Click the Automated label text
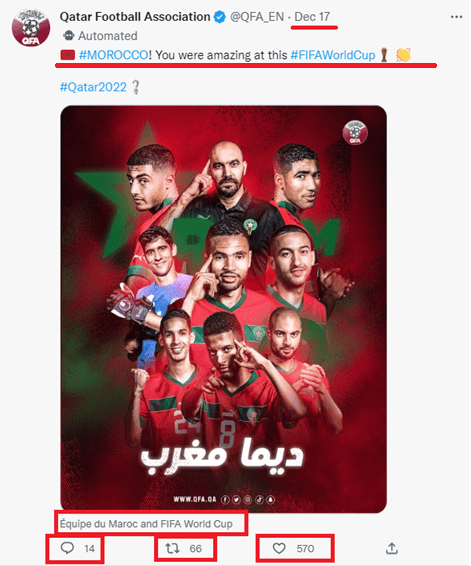 click(108, 36)
